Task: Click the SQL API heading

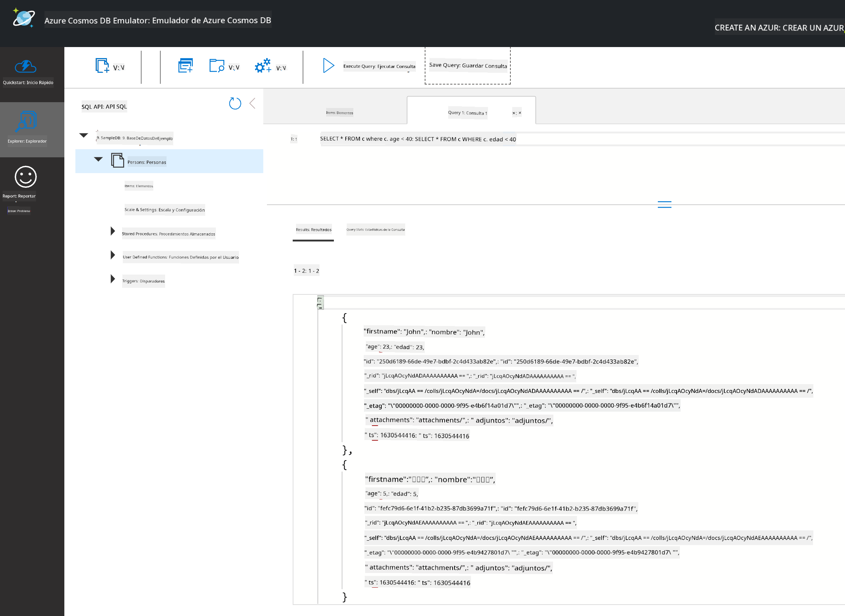Action: click(104, 107)
